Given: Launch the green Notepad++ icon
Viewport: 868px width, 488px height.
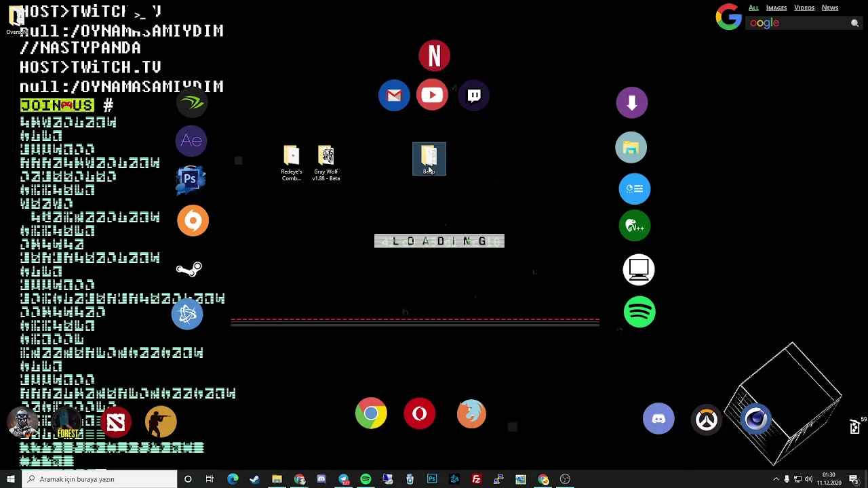Looking at the screenshot, I should coord(635,226).
